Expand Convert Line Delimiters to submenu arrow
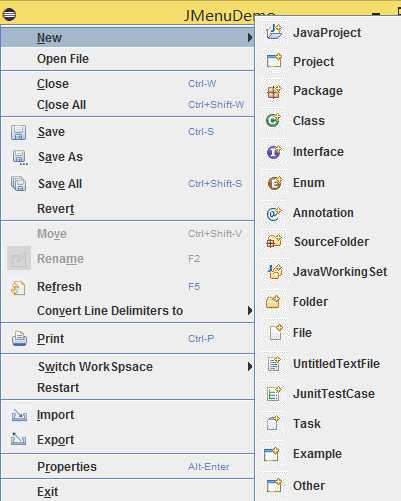Screen dimensions: 401x501 250,311
